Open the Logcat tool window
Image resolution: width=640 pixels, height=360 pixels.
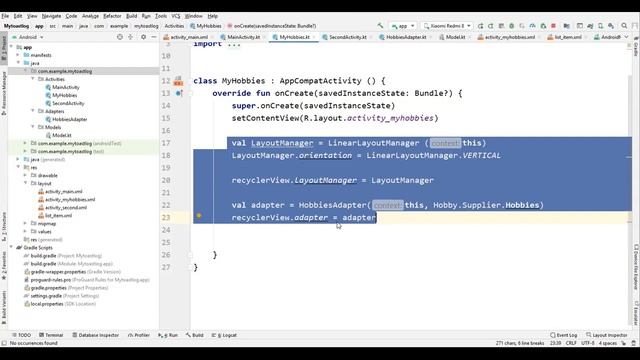pyautogui.click(x=224, y=335)
